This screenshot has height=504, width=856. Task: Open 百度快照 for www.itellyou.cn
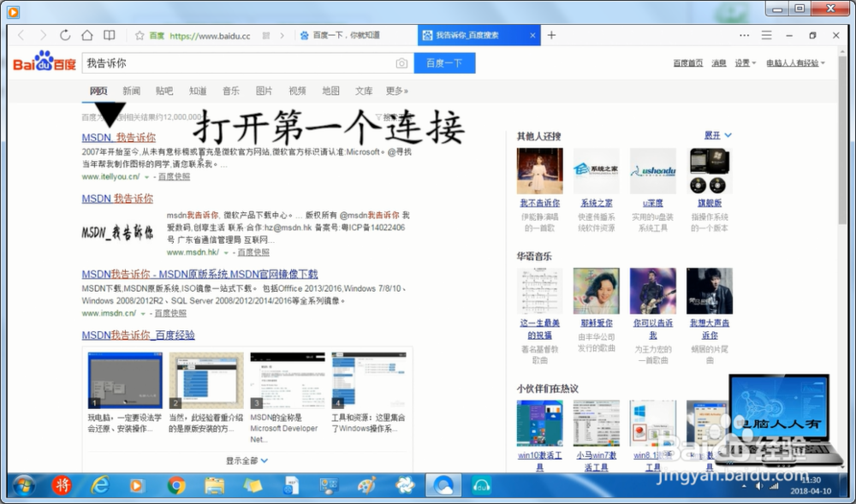(x=174, y=177)
